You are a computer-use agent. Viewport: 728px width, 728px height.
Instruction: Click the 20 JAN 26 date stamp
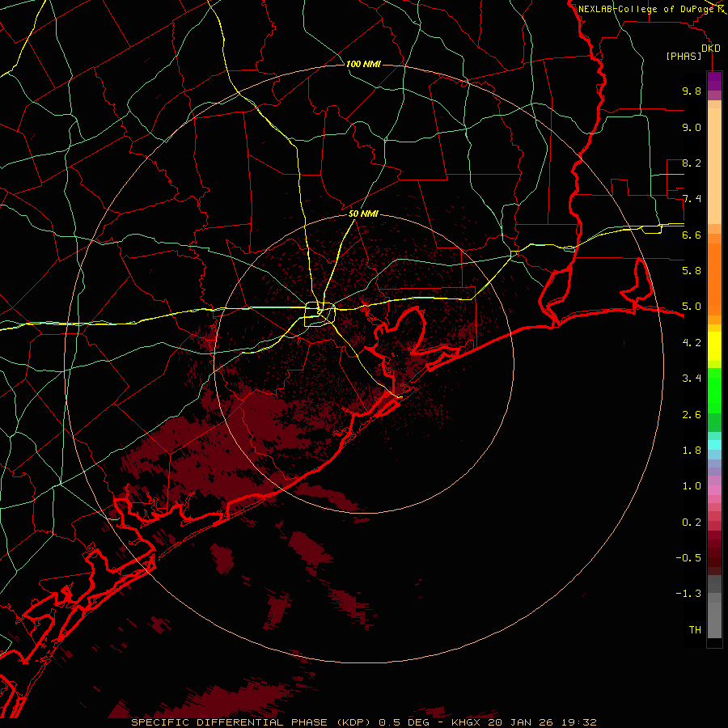(522, 722)
